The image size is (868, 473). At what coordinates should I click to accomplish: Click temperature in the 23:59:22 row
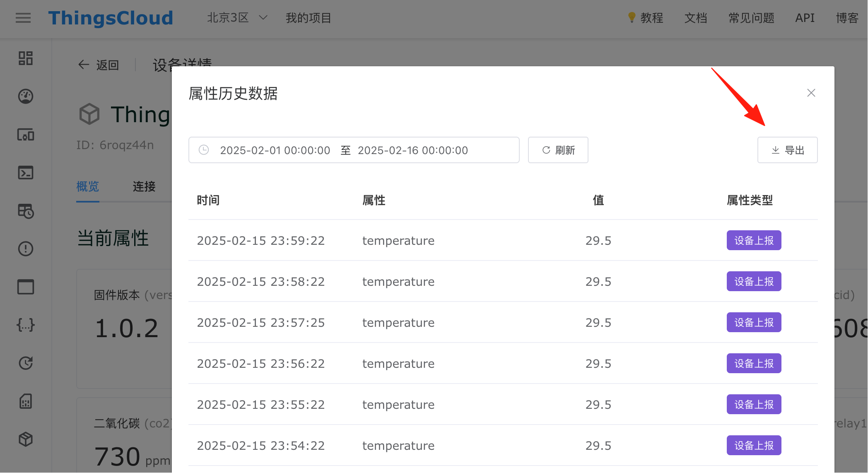(x=398, y=240)
